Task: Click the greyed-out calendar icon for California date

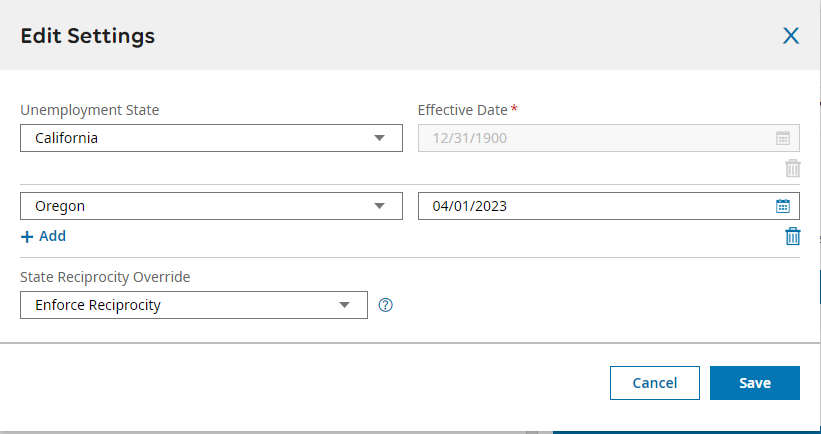Action: click(783, 138)
